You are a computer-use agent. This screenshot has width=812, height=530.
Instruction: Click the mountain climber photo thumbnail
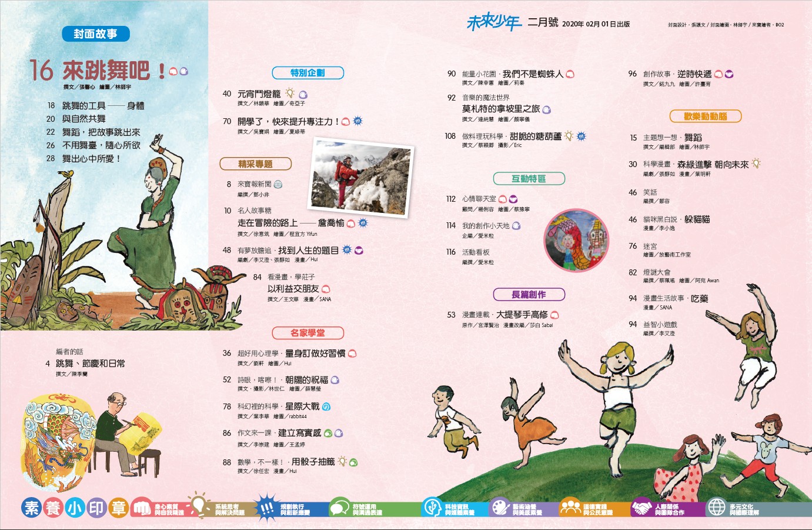tap(362, 177)
